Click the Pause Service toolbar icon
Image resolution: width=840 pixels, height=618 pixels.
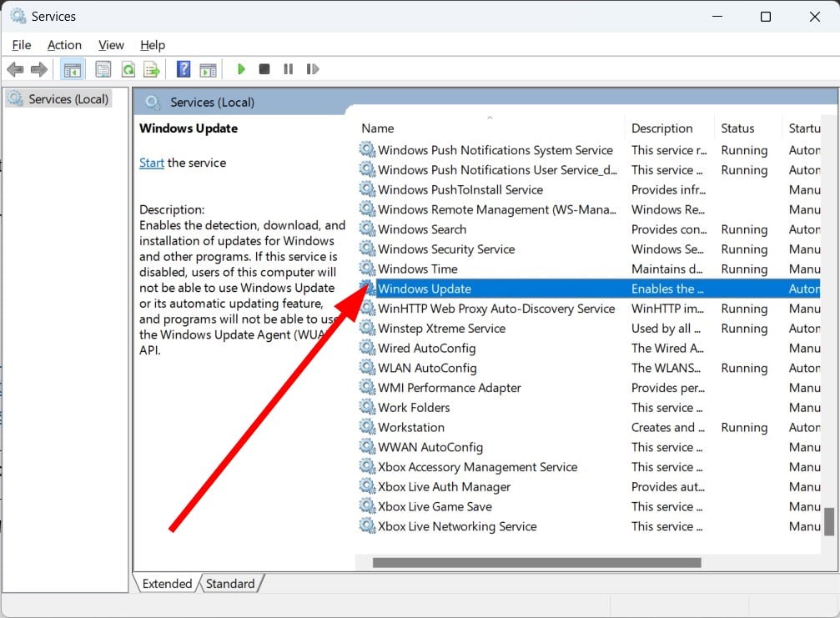pyautogui.click(x=289, y=69)
